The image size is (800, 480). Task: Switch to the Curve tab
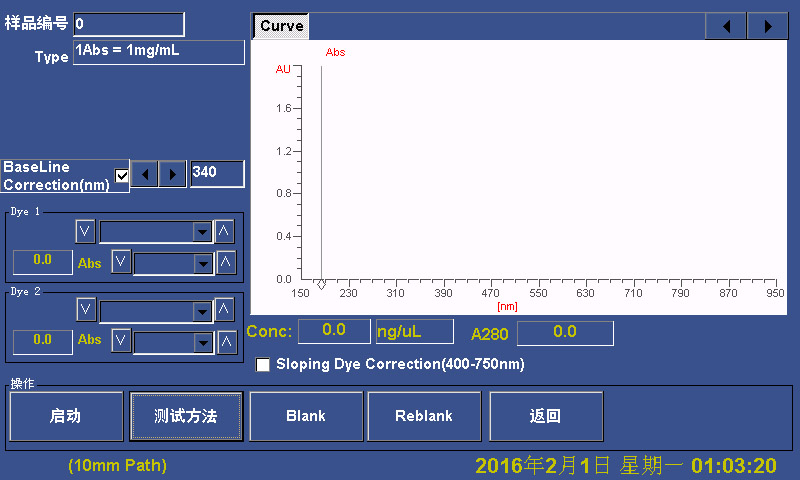281,26
